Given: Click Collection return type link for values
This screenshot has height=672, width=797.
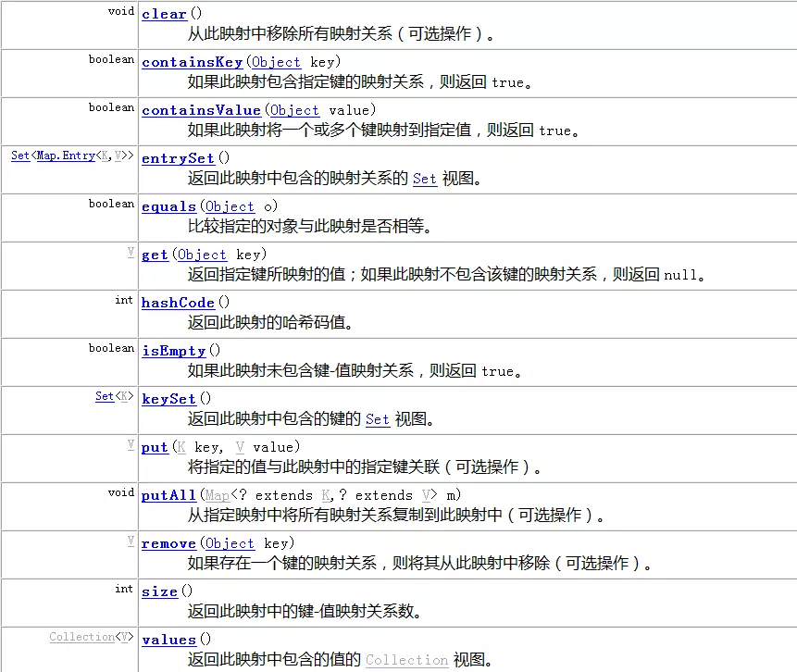Looking at the screenshot, I should pyautogui.click(x=82, y=637).
